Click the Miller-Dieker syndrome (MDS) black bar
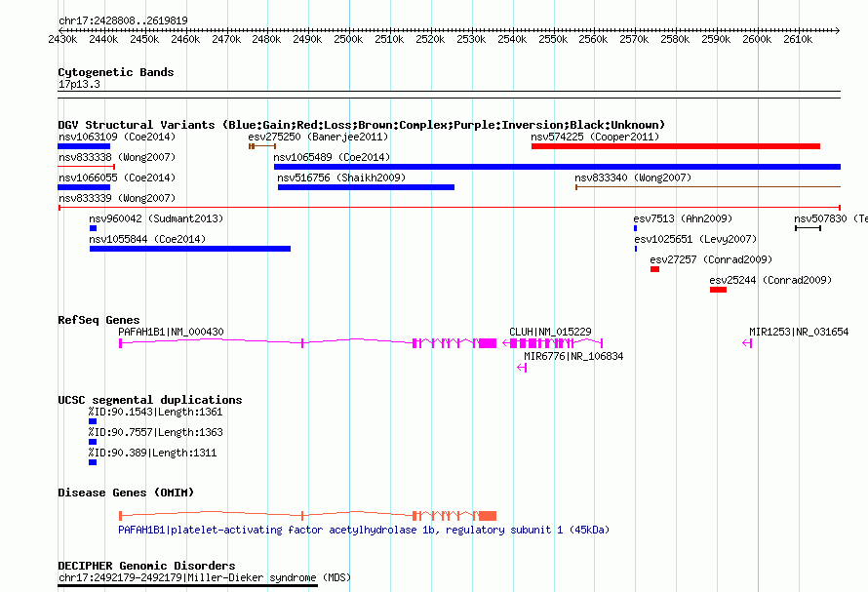The image size is (868, 592). click(188, 585)
